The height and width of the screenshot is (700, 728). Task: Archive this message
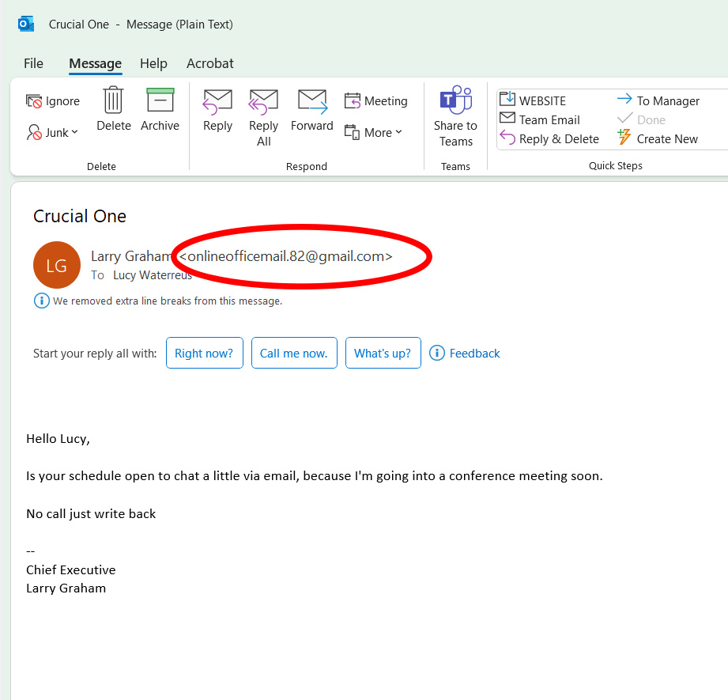160,109
